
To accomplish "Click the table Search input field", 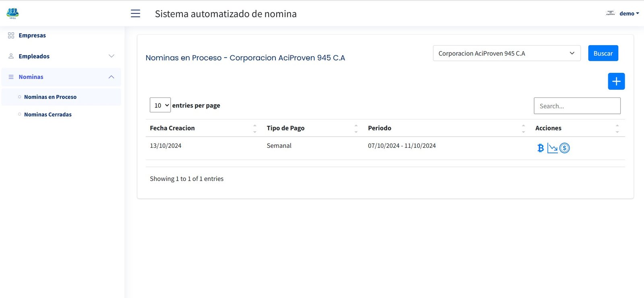I will pyautogui.click(x=577, y=106).
